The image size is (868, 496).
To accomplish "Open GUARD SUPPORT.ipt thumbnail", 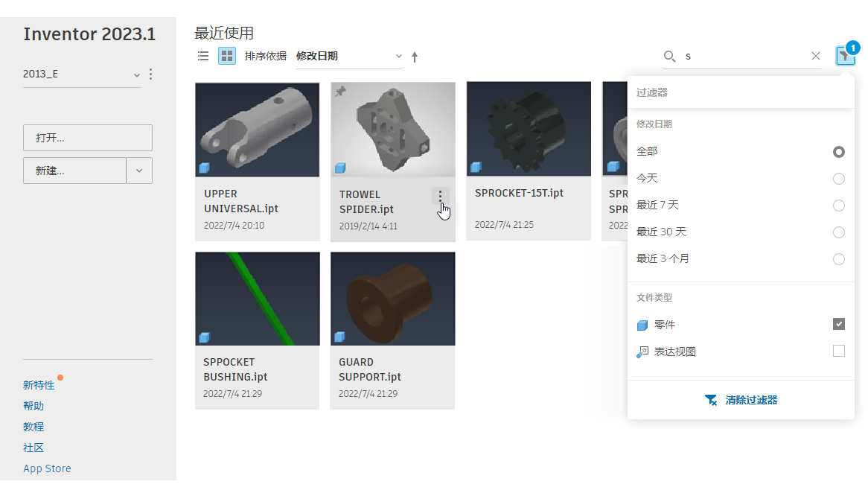I will (393, 299).
